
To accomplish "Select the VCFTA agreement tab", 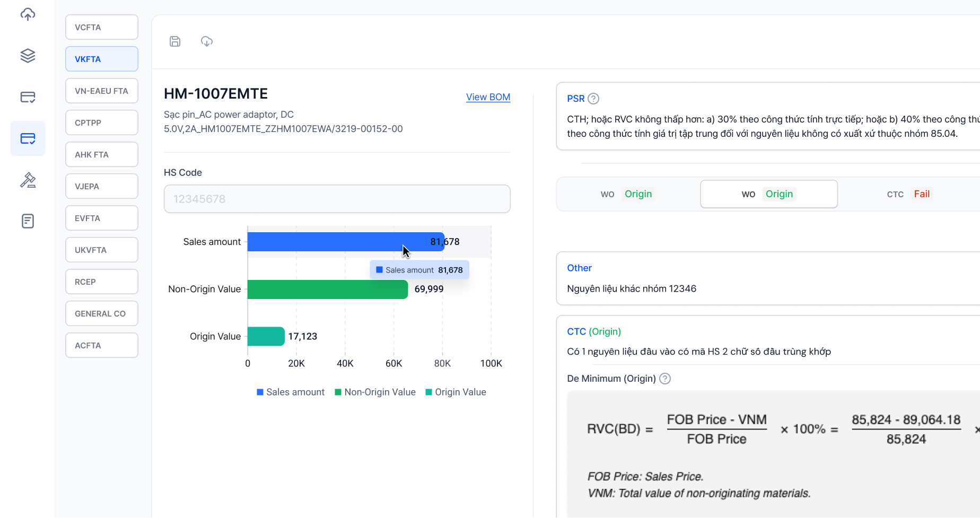I will click(102, 27).
